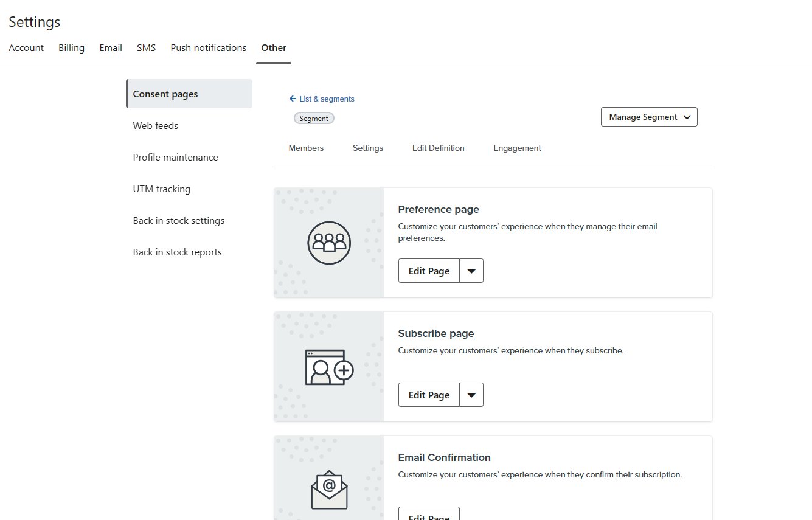Open the segment Settings tab
This screenshot has height=520, width=812.
point(368,148)
